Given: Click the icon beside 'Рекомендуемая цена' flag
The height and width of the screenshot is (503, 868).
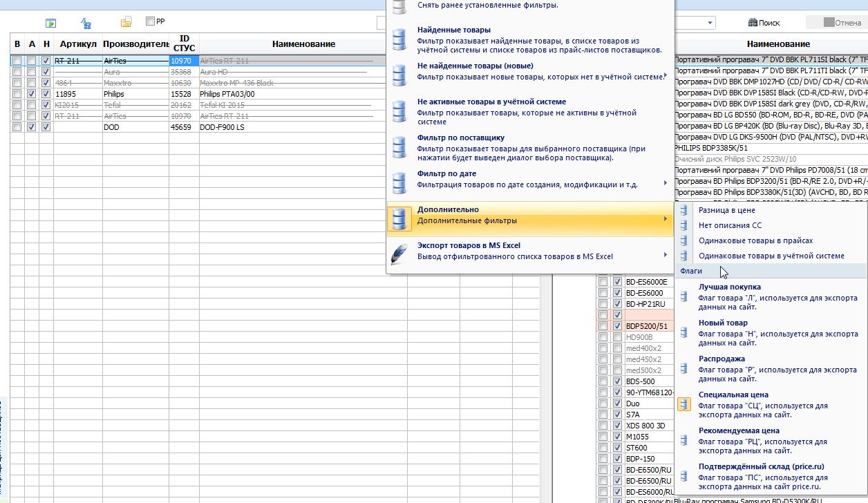Looking at the screenshot, I should click(x=684, y=440).
